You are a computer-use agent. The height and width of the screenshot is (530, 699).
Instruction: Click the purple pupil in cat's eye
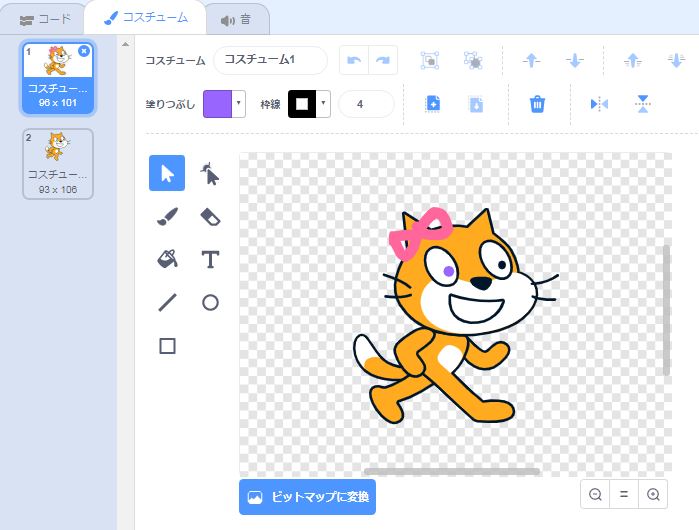[x=449, y=271]
